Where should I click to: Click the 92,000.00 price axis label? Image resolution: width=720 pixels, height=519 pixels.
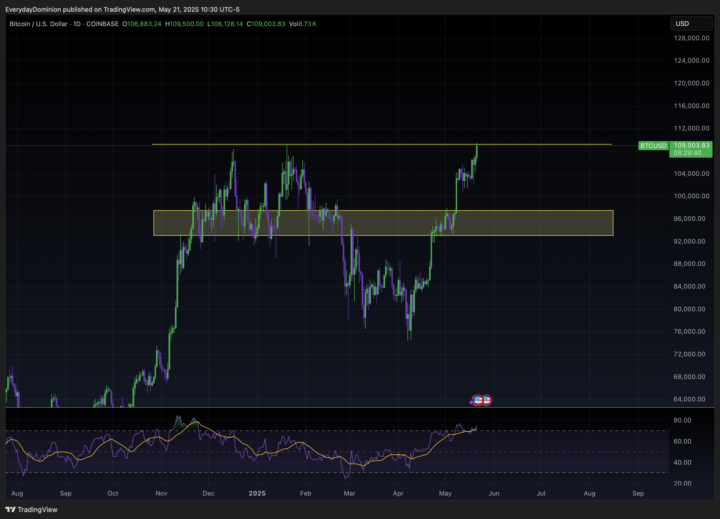[x=689, y=241]
